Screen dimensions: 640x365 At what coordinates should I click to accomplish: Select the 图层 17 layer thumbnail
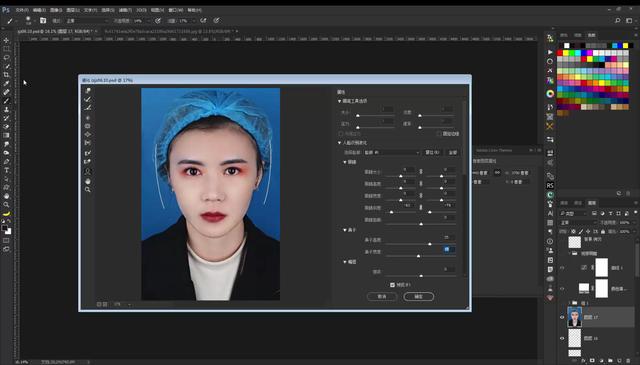[x=574, y=317]
